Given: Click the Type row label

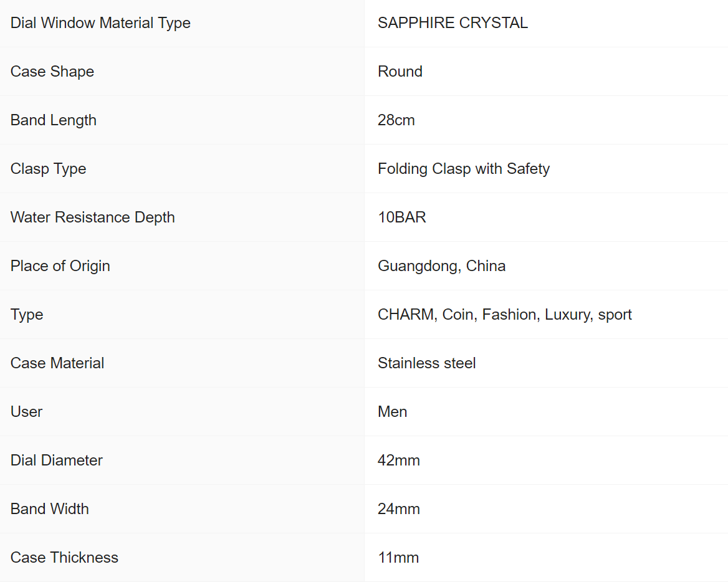Looking at the screenshot, I should coord(27,315).
